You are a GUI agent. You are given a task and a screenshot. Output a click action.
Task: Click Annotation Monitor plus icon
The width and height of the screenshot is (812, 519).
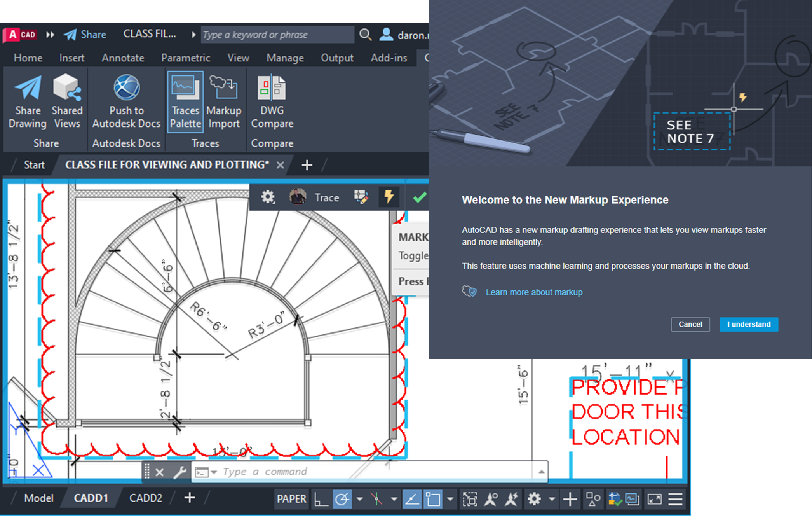coord(570,499)
